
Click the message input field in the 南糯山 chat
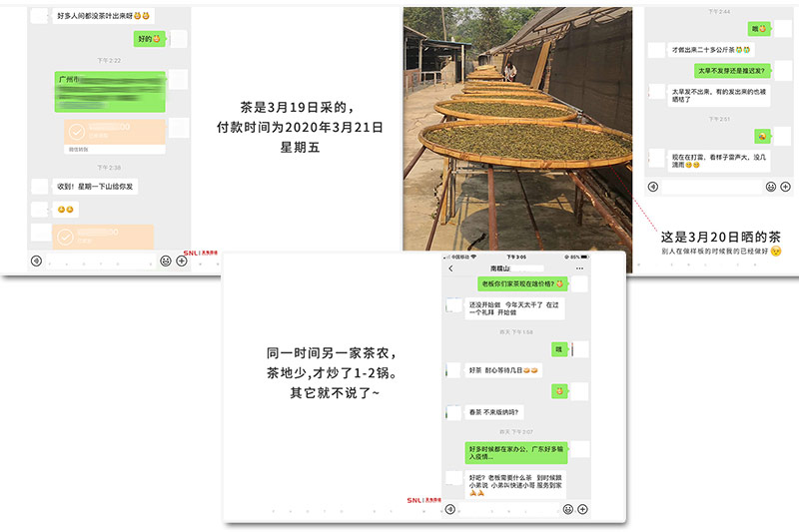click(509, 509)
